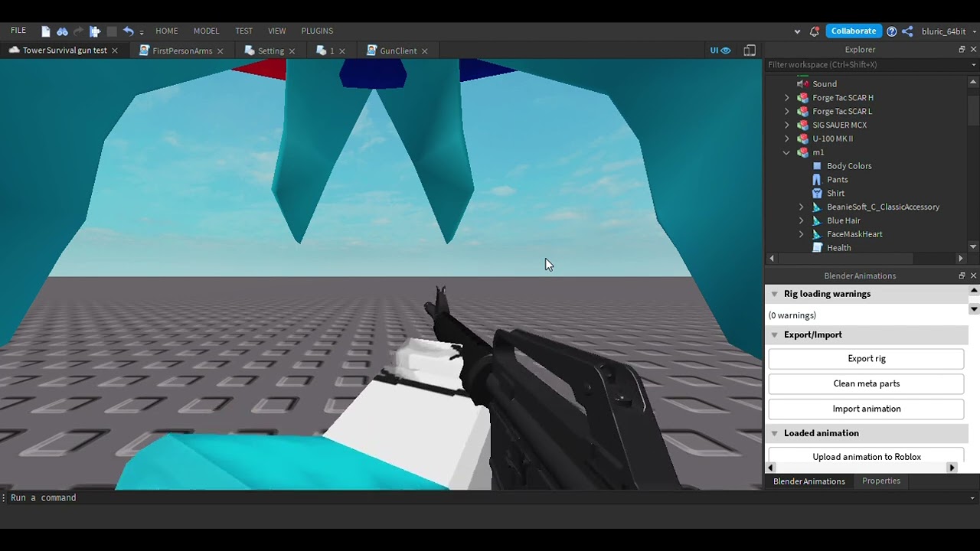Click the Redo arrow icon
Viewport: 980px width, 551px height.
pos(78,31)
